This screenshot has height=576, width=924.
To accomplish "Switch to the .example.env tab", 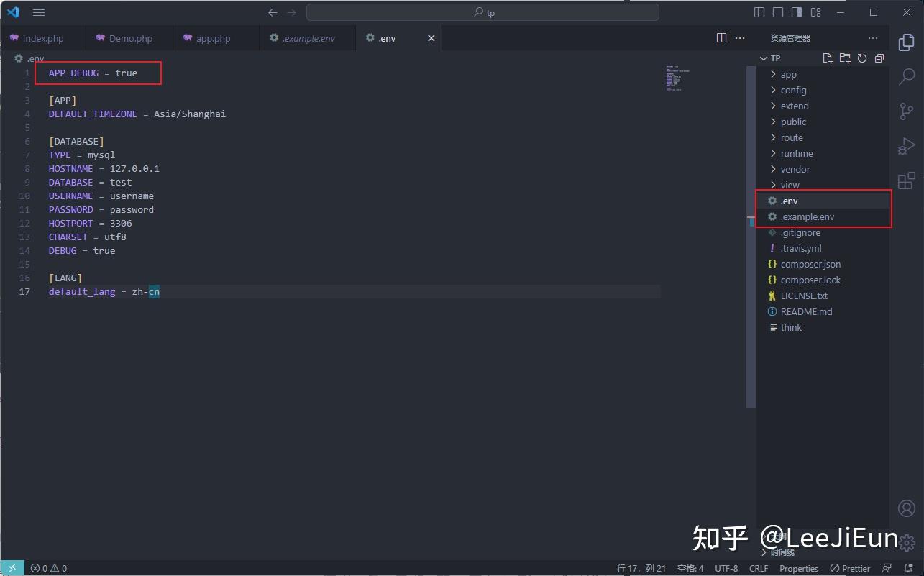I will pyautogui.click(x=308, y=37).
